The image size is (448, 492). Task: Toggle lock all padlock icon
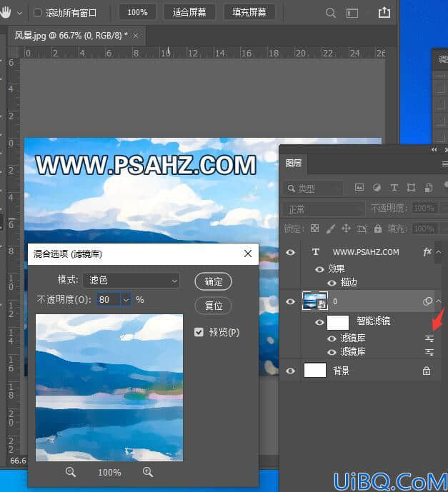pyautogui.click(x=378, y=229)
